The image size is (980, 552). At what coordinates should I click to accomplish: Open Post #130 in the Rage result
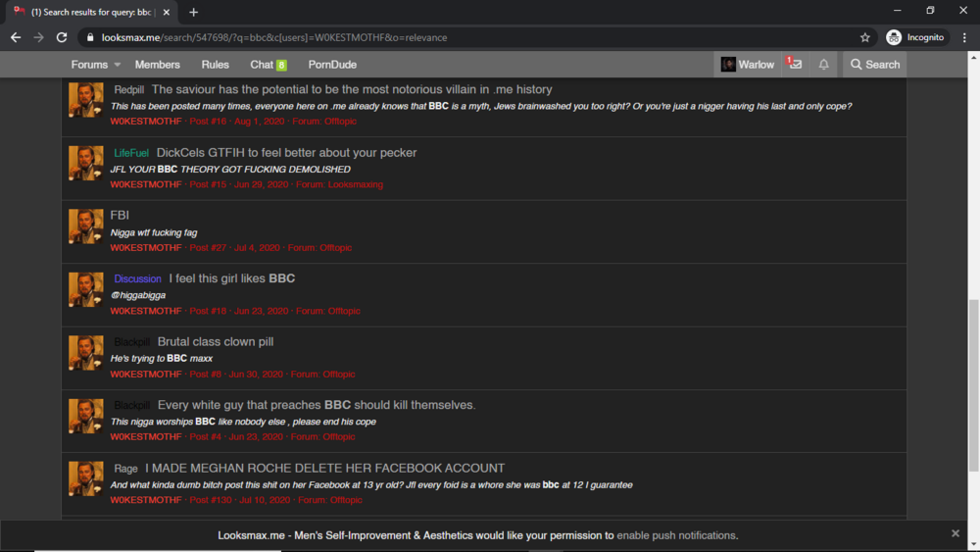(211, 500)
